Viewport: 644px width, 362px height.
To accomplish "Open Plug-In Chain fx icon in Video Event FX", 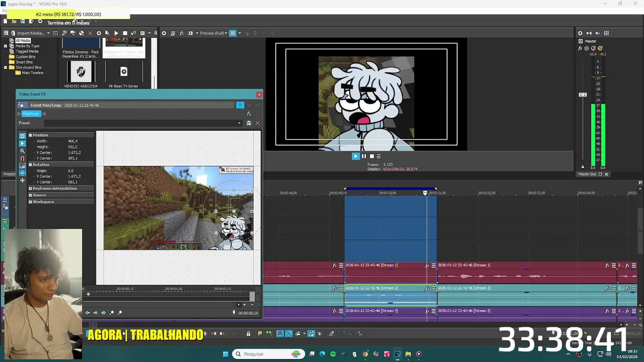I will [x=249, y=114].
